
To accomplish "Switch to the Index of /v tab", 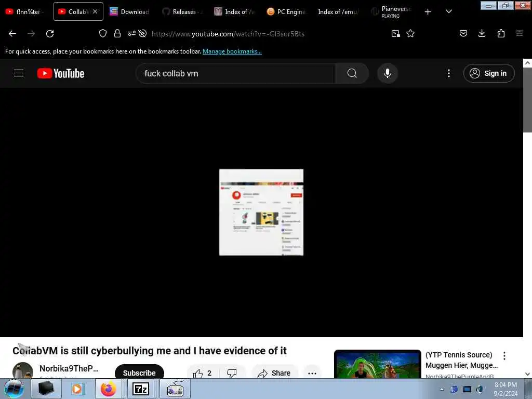I will [x=235, y=11].
